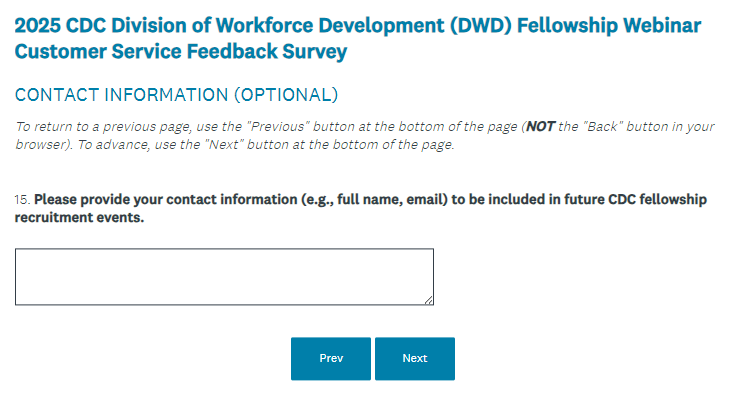This screenshot has height=393, width=732.
Task: Click the quoted "Previous" word in instructions
Action: point(278,126)
